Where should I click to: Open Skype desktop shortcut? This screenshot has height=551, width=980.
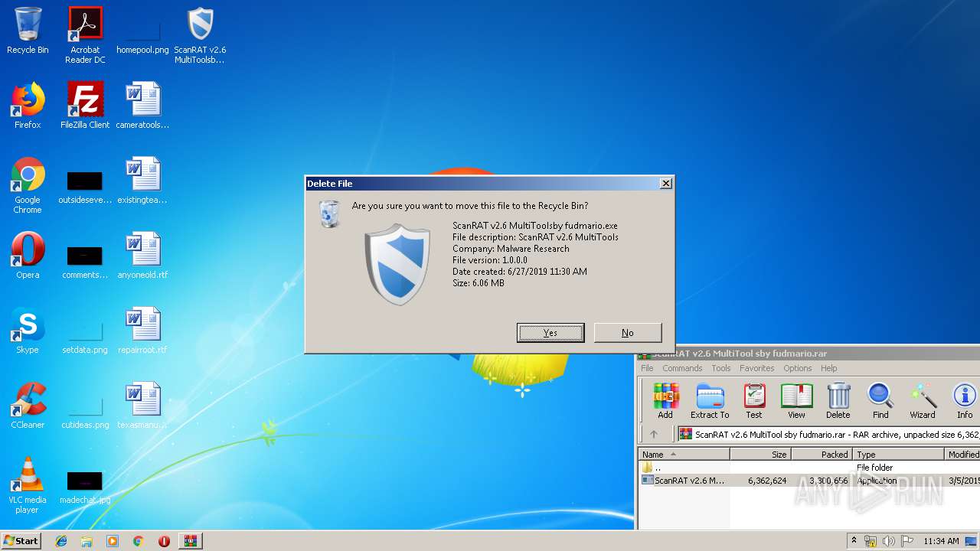[x=28, y=331]
